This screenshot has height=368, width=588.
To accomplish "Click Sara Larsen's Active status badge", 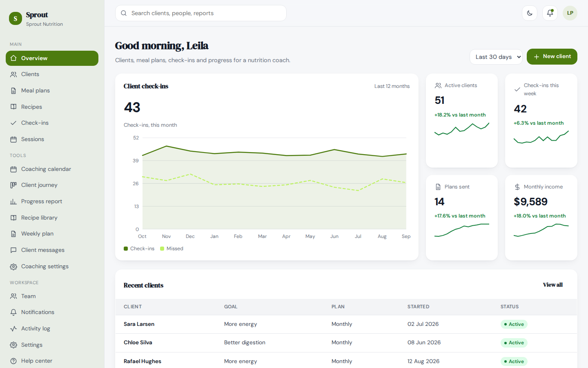I will pos(514,324).
